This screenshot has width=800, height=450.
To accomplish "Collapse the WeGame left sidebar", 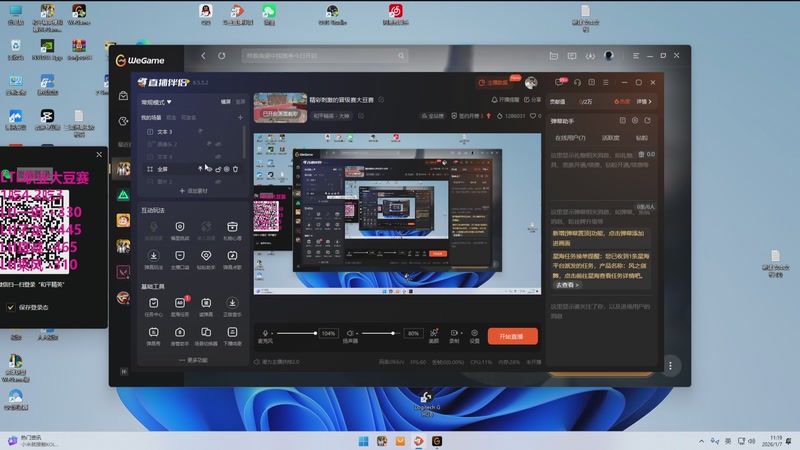I will click(123, 371).
